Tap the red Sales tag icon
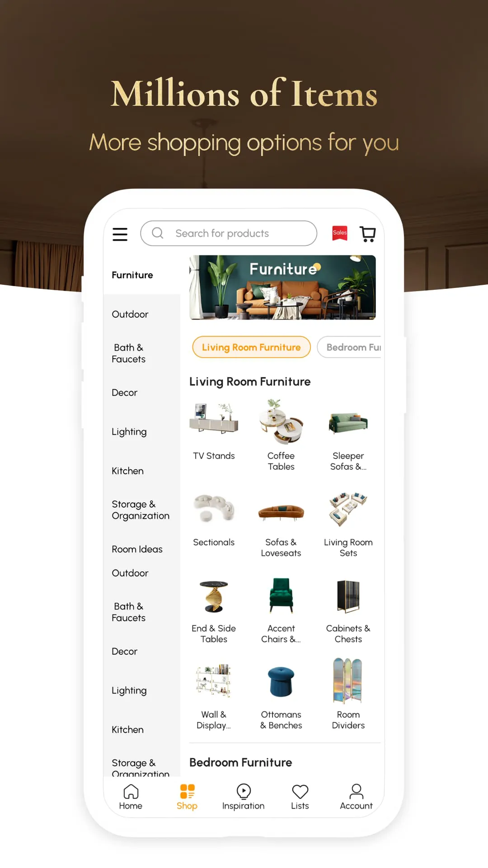This screenshot has height=868, width=488. point(340,233)
